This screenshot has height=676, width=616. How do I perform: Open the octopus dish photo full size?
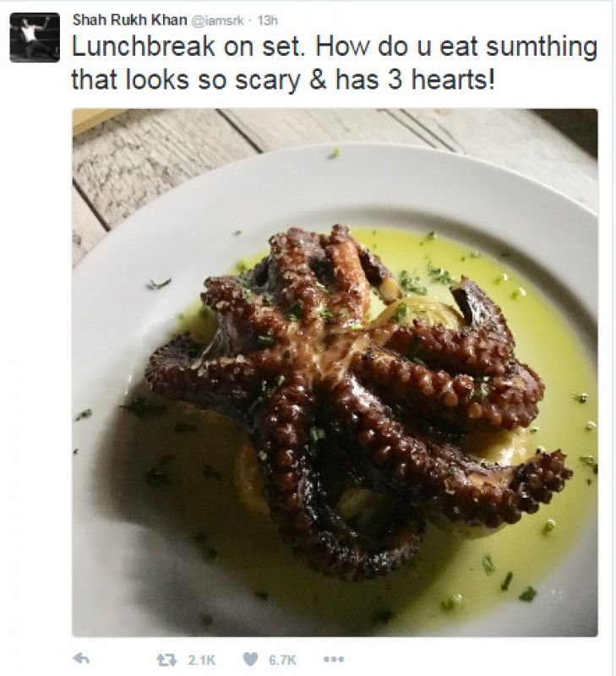pyautogui.click(x=335, y=373)
